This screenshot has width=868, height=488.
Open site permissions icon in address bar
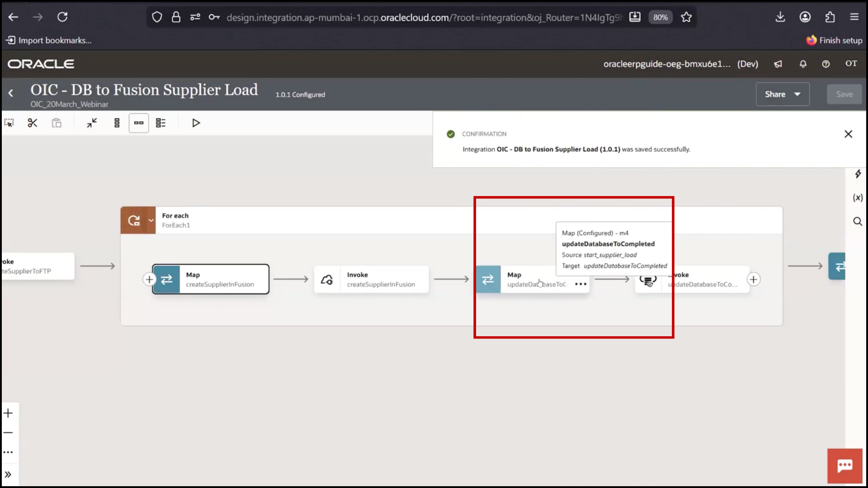195,17
